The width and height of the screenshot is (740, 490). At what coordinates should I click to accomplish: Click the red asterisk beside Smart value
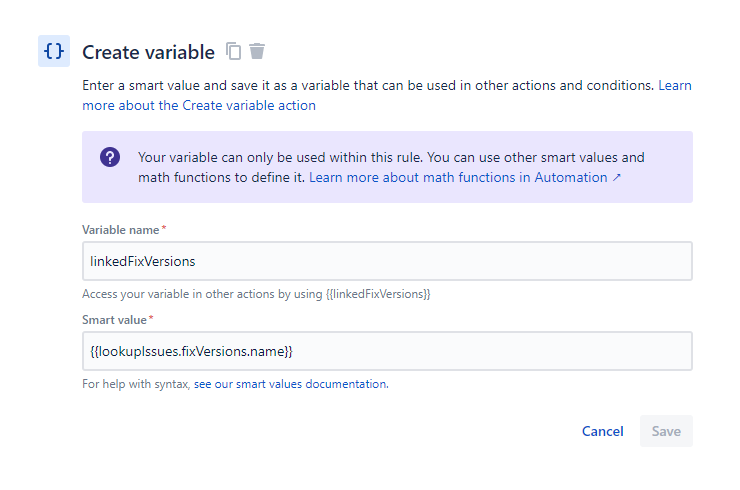point(151,318)
